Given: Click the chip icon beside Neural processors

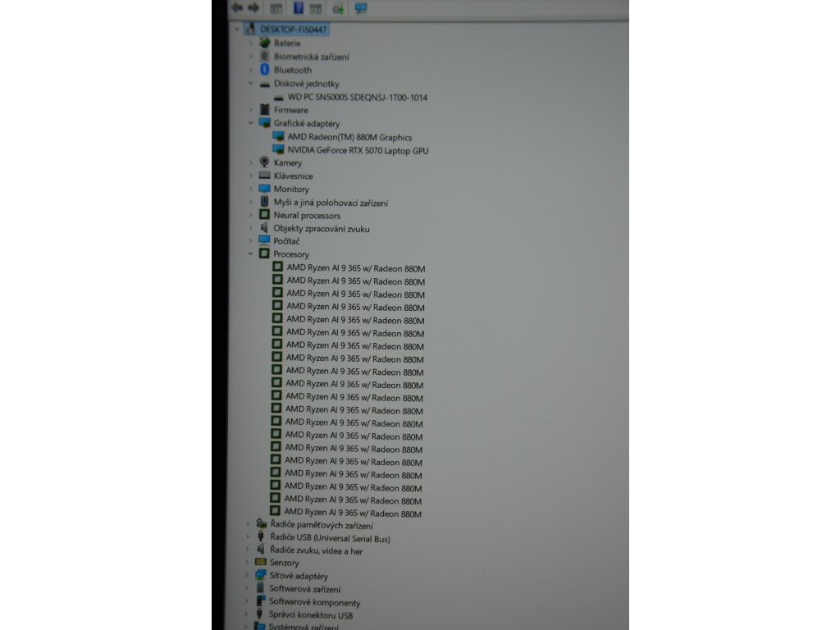Looking at the screenshot, I should pos(264,214).
